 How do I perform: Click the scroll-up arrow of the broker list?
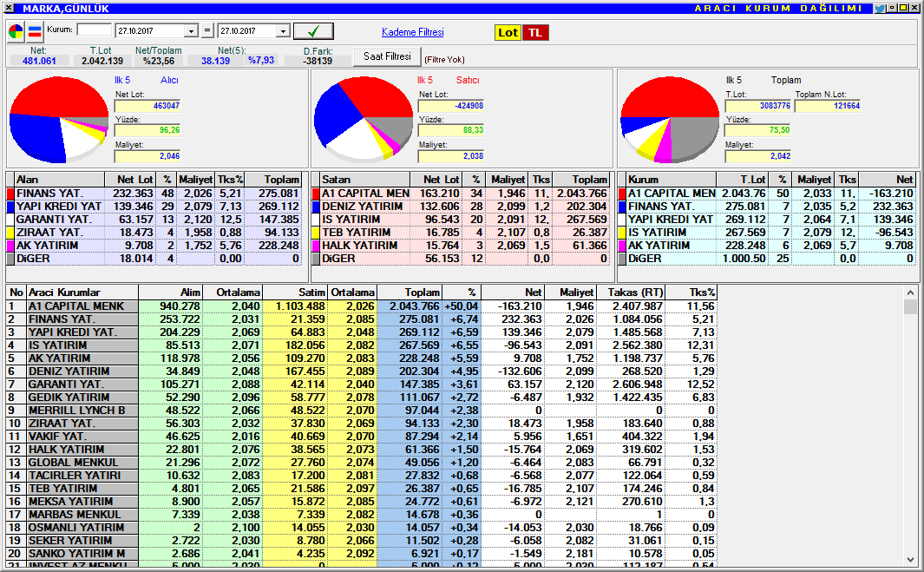tap(911, 293)
